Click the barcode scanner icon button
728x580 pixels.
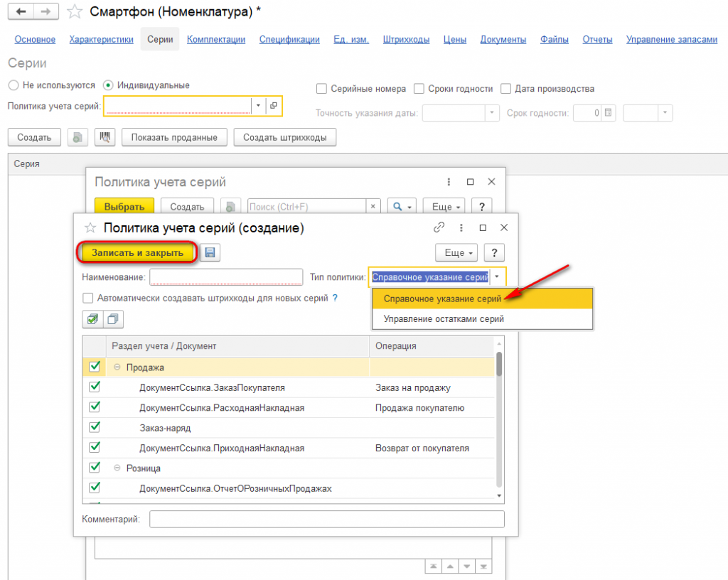(105, 137)
